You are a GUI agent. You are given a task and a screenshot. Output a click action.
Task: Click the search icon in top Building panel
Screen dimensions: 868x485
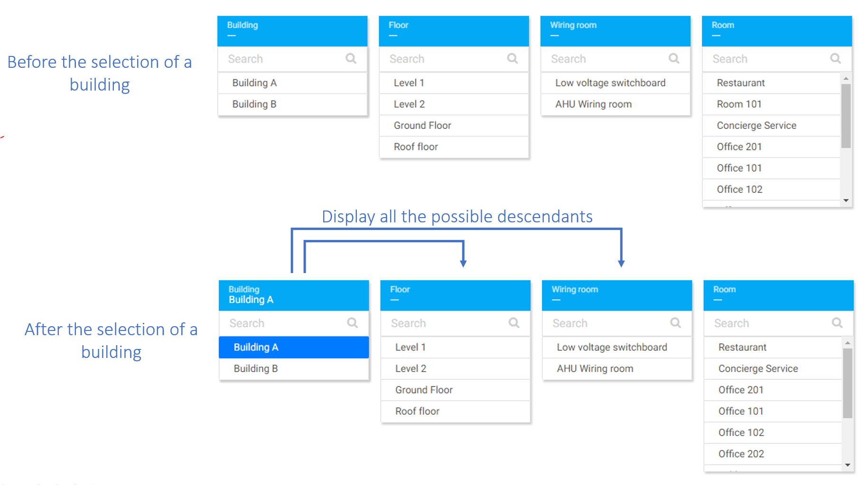coord(351,58)
